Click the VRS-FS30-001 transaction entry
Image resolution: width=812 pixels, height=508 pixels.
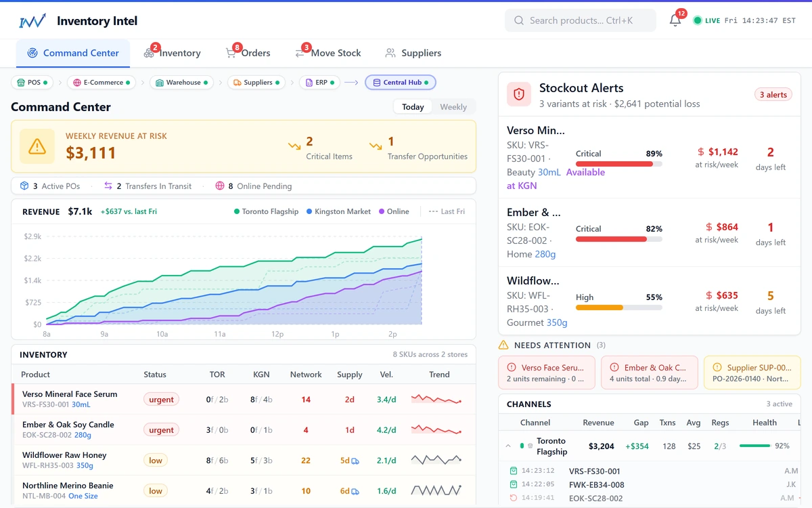click(595, 471)
